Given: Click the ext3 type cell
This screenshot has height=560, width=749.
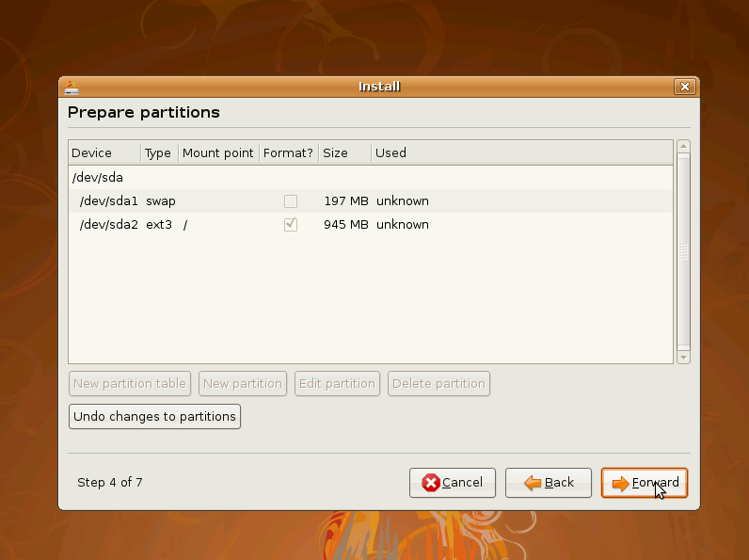Looking at the screenshot, I should 159,225.
